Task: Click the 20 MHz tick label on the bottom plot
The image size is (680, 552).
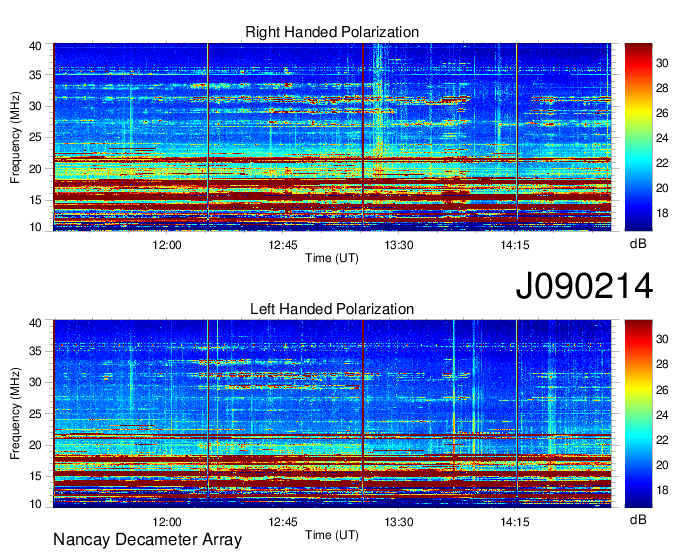Action: tap(35, 445)
